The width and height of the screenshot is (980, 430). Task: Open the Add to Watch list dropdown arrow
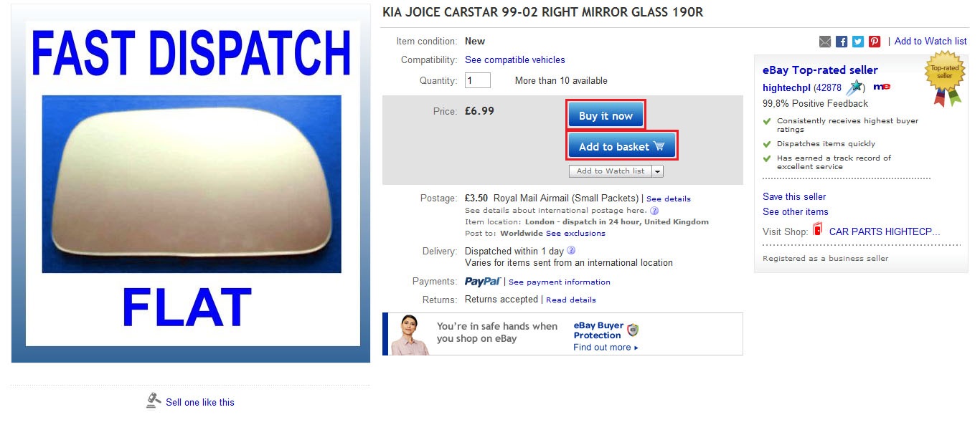point(658,171)
